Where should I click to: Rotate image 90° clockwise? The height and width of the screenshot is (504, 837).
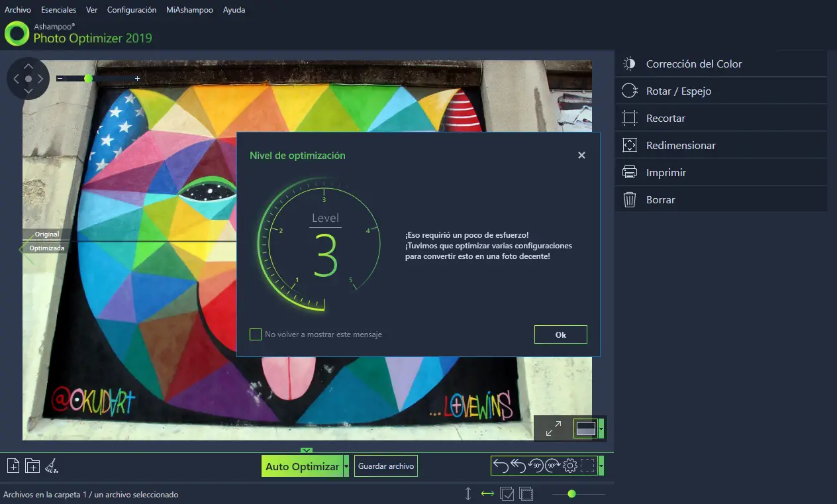tap(553, 466)
